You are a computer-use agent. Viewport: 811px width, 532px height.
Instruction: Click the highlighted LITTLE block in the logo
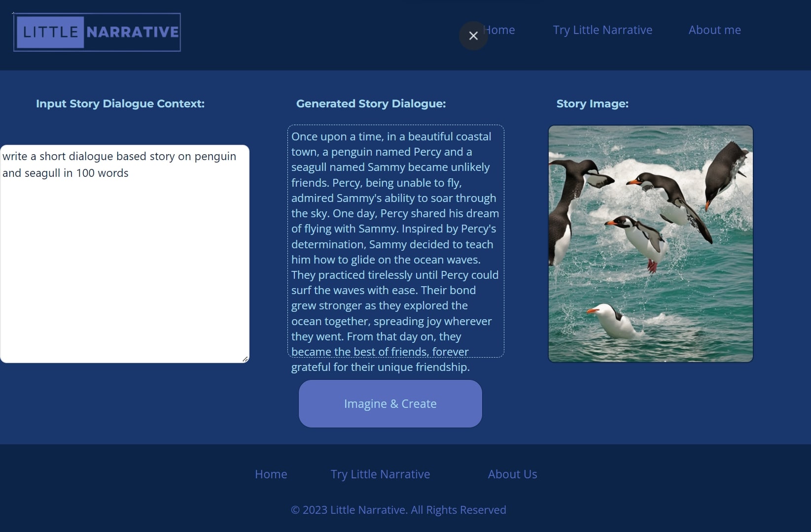[x=50, y=32]
